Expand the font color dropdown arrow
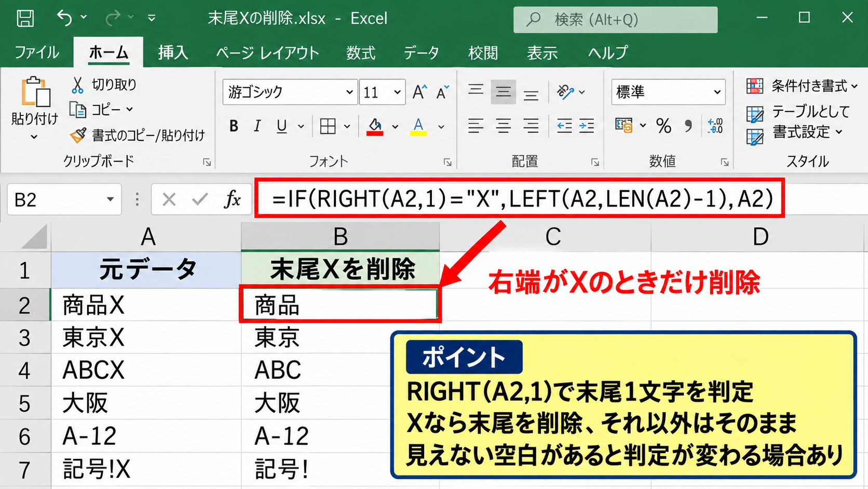 (x=441, y=126)
